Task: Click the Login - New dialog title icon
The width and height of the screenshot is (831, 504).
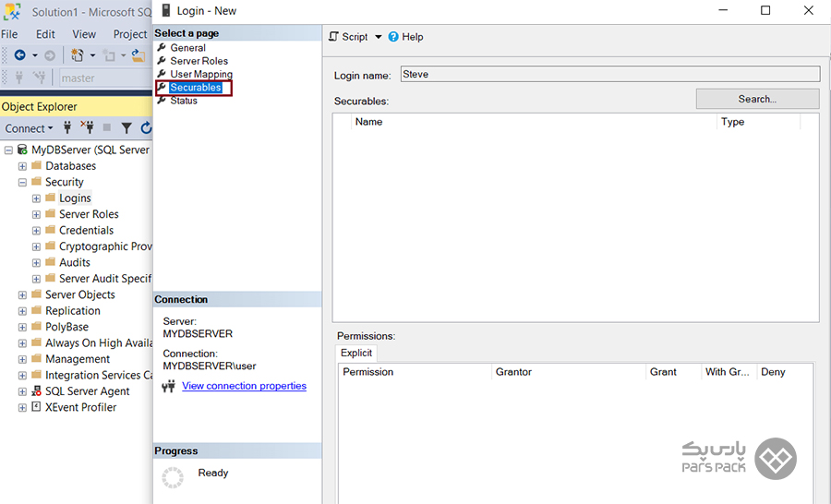Action: point(166,10)
